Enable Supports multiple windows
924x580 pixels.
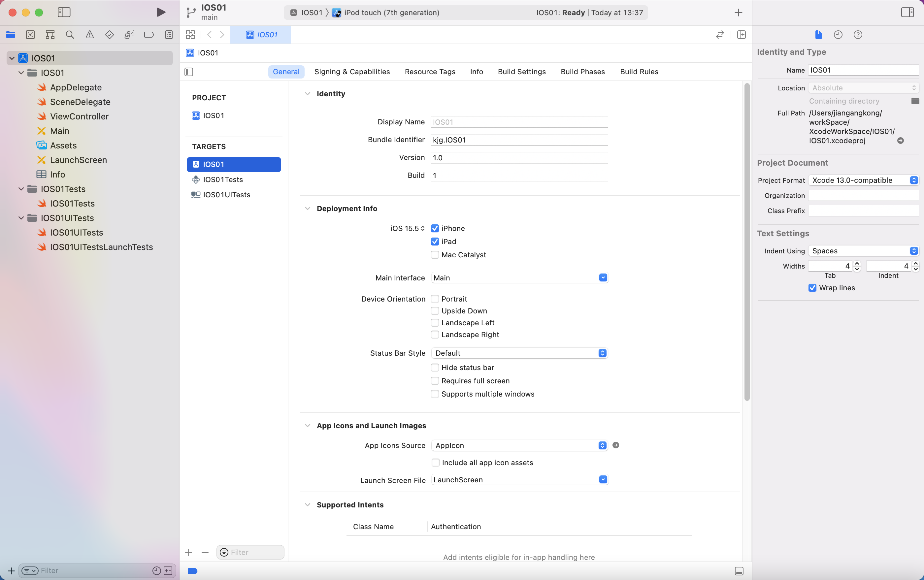click(435, 394)
